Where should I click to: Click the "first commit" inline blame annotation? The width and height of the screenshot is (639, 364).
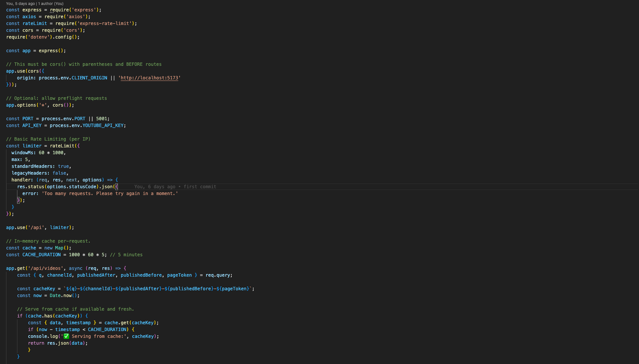(x=200, y=187)
